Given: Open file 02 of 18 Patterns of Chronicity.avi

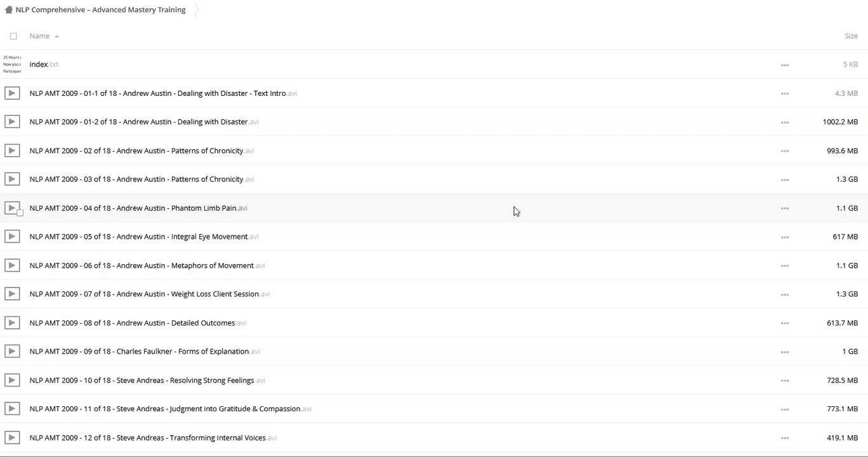Looking at the screenshot, I should coord(141,151).
